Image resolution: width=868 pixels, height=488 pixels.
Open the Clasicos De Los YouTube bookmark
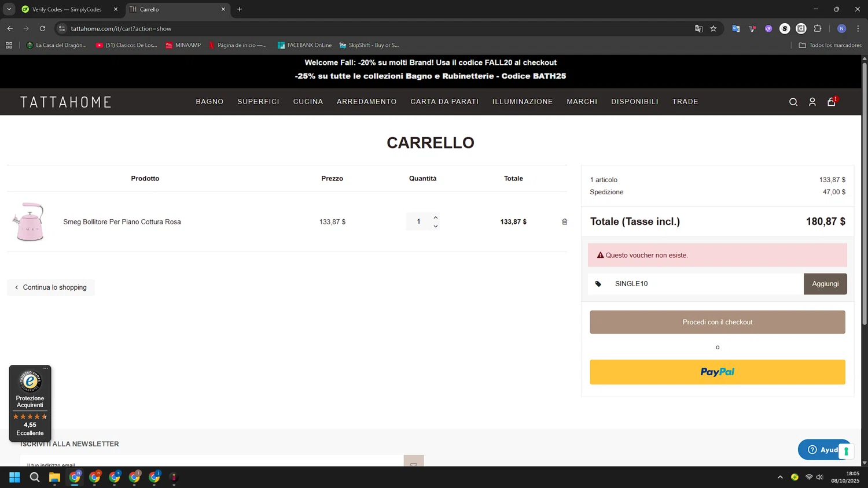[x=127, y=45]
